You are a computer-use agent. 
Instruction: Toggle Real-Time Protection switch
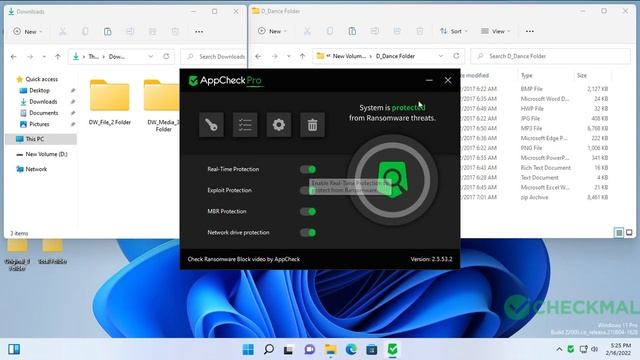(x=308, y=169)
